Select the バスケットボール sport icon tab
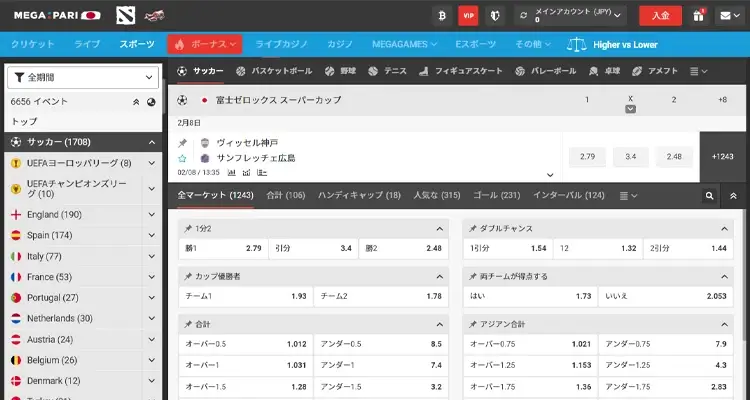750x400 pixels. [x=274, y=71]
